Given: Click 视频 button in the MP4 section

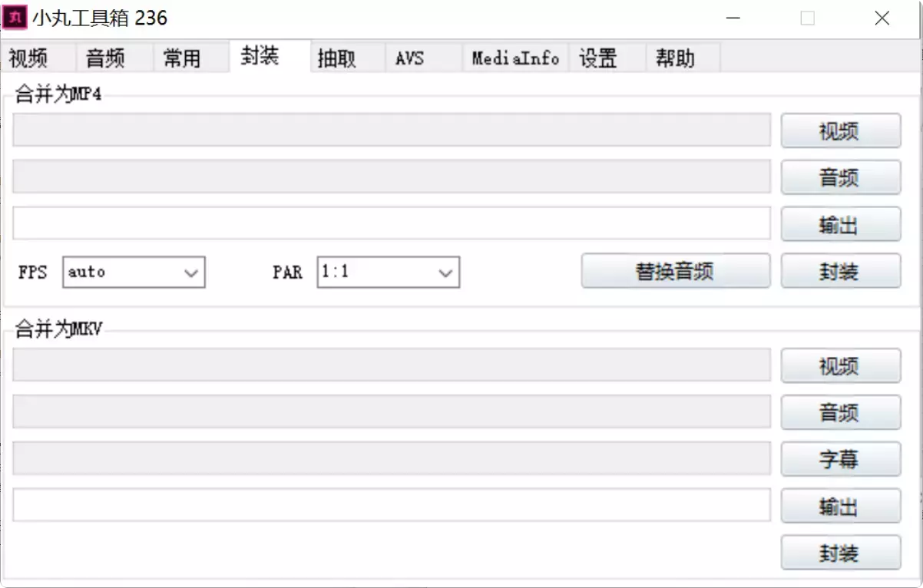Looking at the screenshot, I should 840,130.
